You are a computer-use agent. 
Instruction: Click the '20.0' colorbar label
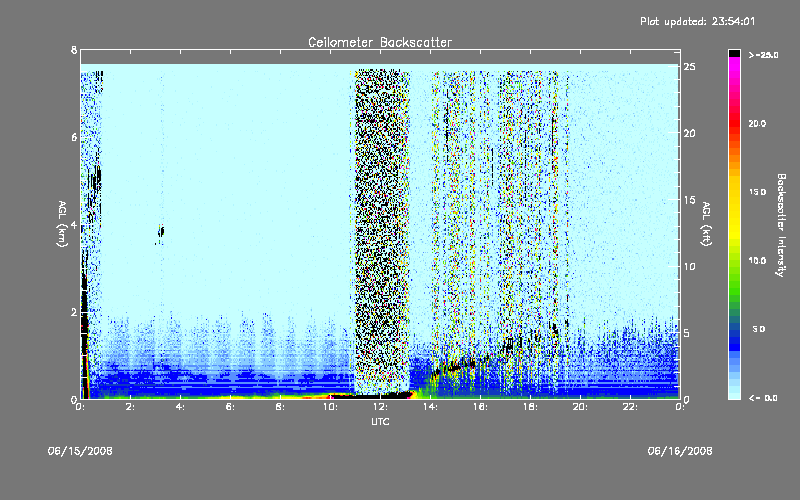tap(757, 123)
